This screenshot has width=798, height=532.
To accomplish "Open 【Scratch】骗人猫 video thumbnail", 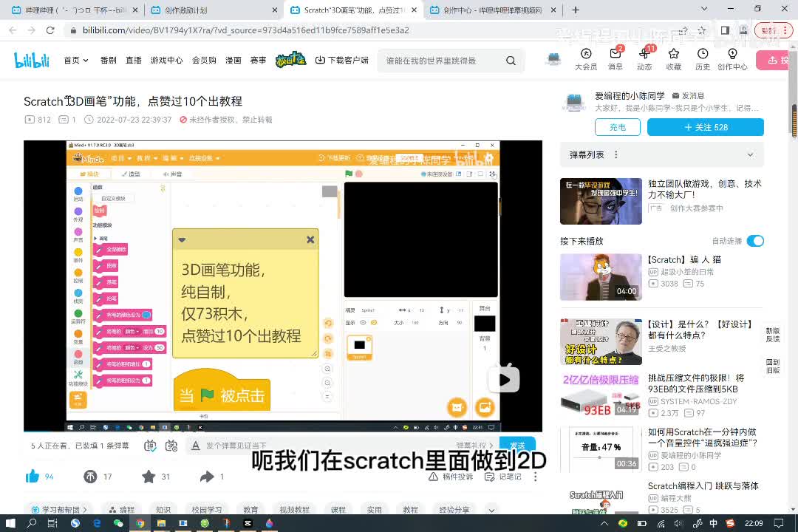I will 601,277.
